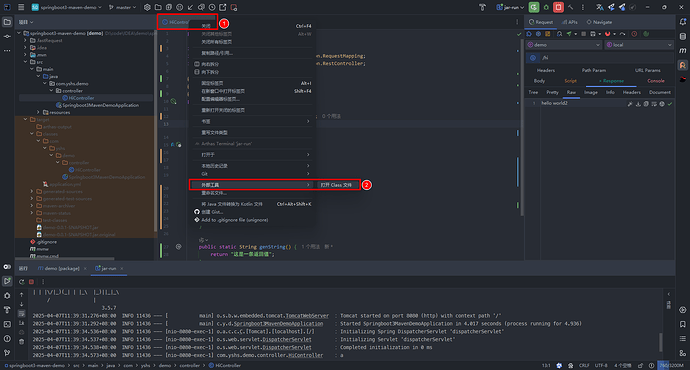Screen dimensions: 690x370
Task: Switch to the Tree response view
Action: point(533,92)
